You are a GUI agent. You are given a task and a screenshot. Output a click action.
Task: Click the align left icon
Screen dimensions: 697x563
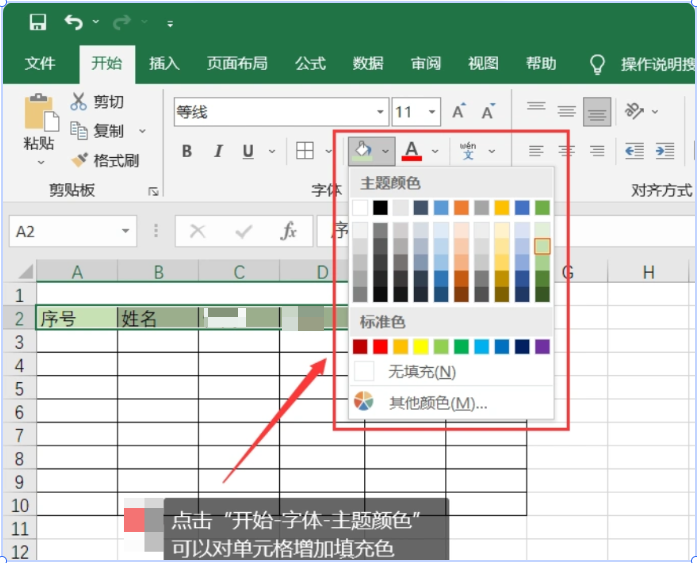pos(536,152)
